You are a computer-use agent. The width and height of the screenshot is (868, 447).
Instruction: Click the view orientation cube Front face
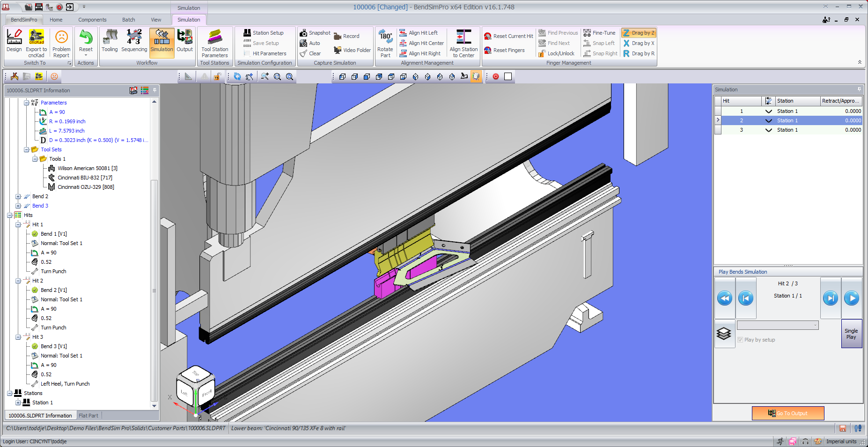[x=207, y=394]
